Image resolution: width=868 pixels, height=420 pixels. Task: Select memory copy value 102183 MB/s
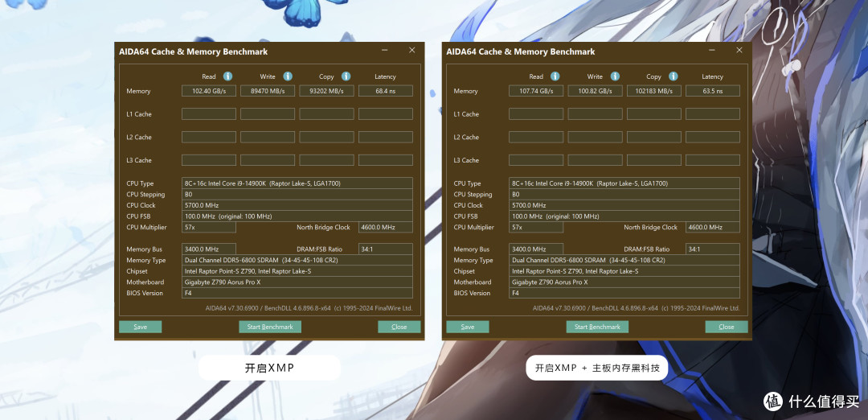(x=653, y=91)
